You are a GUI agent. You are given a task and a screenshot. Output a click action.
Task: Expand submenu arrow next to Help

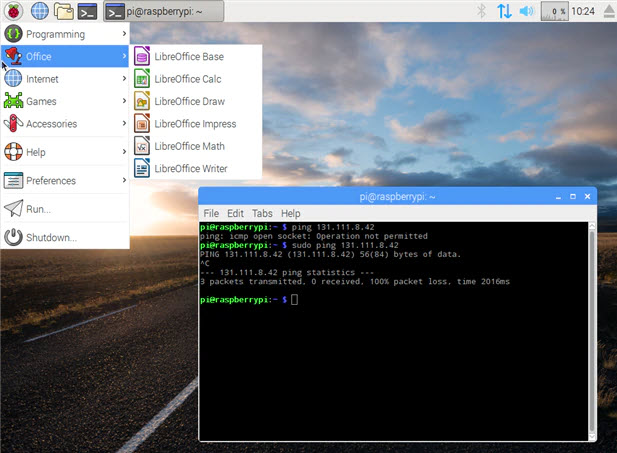pos(124,152)
